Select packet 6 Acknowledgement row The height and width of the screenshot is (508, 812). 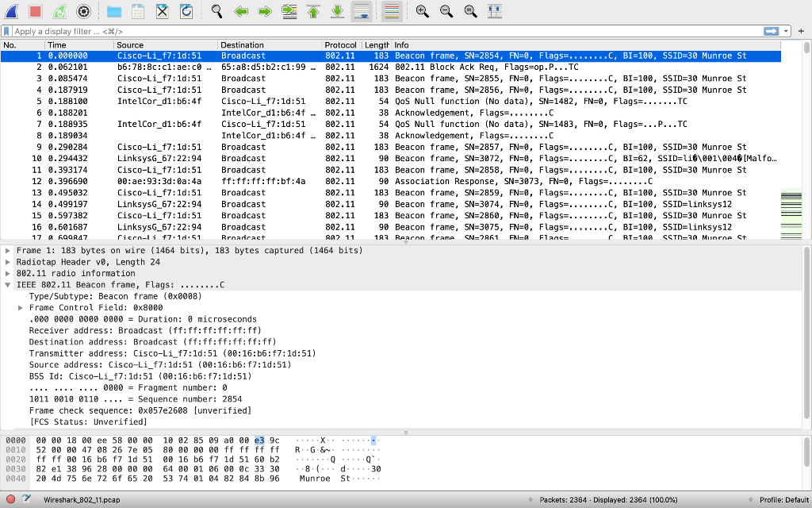click(390, 113)
